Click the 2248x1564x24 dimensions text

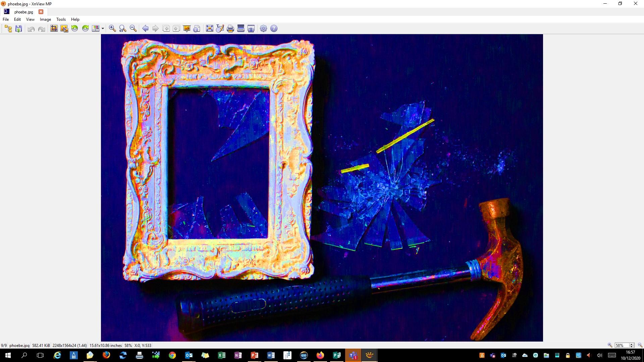point(70,345)
